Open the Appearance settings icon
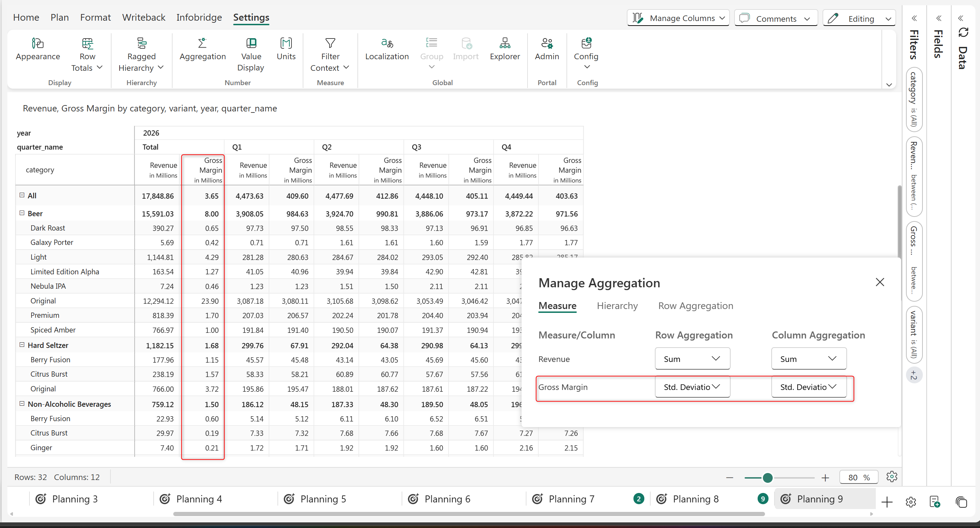 point(38,43)
